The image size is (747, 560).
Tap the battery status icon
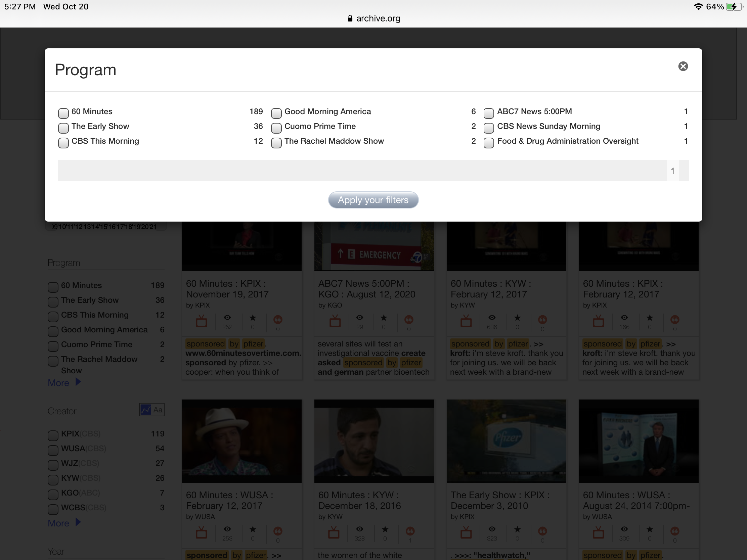[734, 7]
